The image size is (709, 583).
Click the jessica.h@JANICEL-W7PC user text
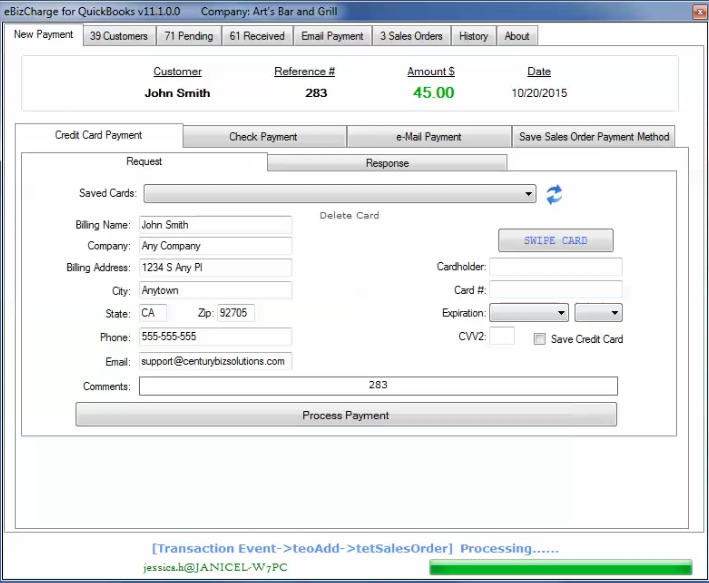coord(215,567)
